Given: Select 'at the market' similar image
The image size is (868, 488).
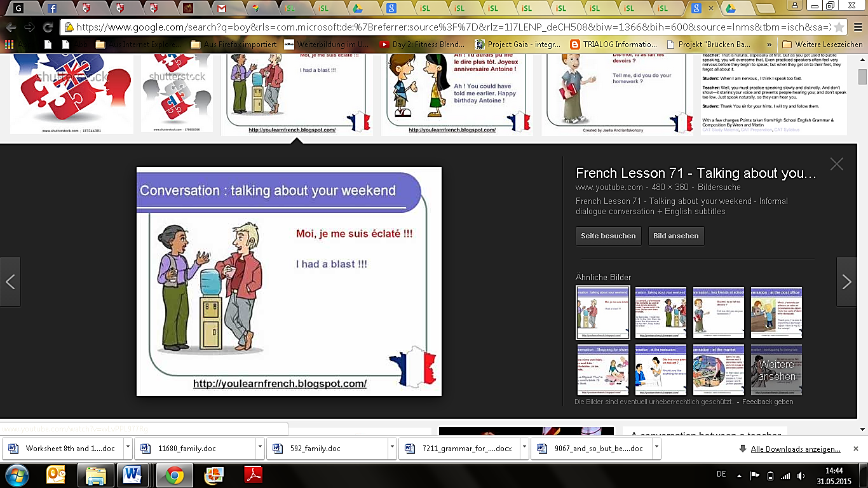Looking at the screenshot, I should pos(719,370).
